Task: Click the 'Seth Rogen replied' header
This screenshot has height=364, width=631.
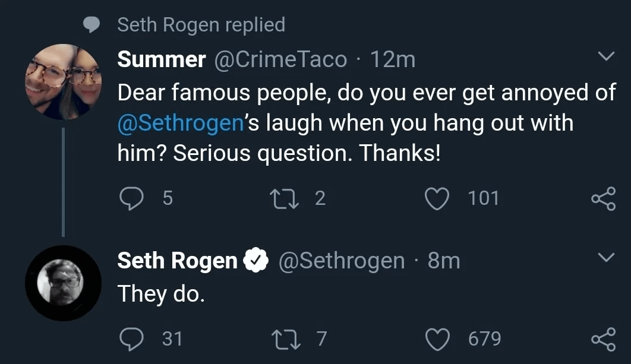Action: [x=201, y=24]
